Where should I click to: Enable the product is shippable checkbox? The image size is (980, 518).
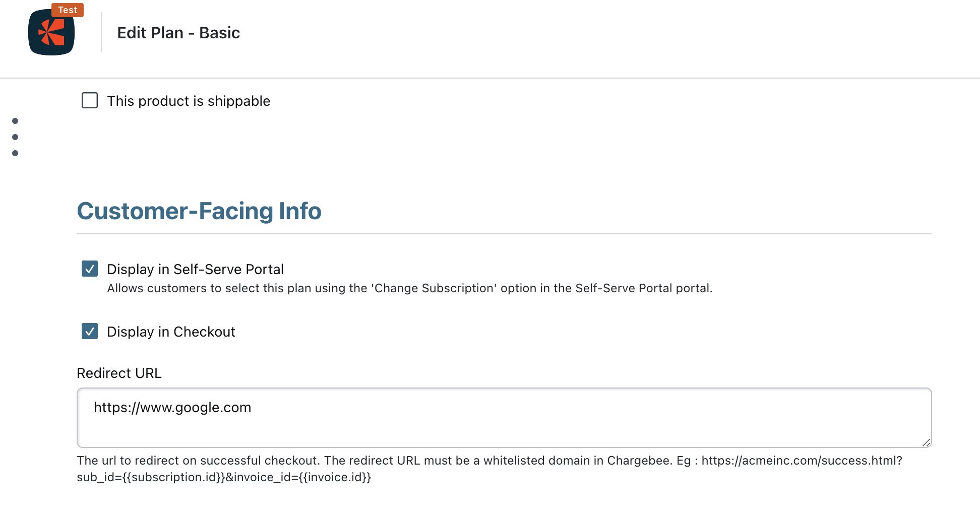(90, 100)
